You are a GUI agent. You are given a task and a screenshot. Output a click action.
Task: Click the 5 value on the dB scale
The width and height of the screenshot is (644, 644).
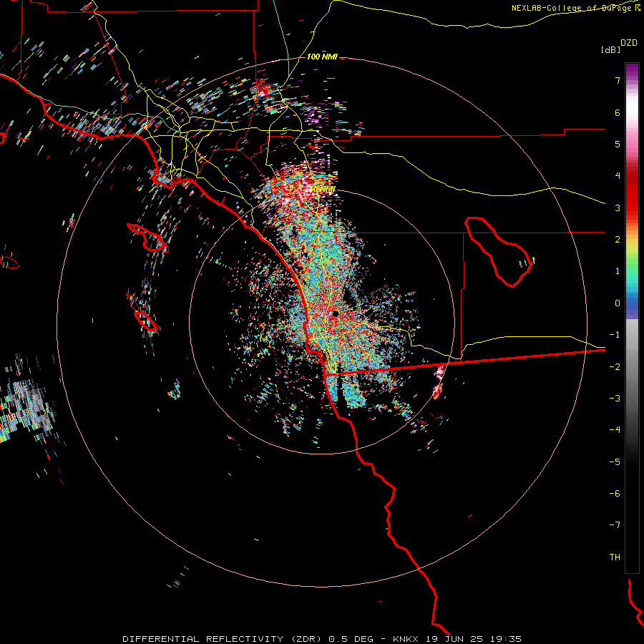click(x=618, y=144)
